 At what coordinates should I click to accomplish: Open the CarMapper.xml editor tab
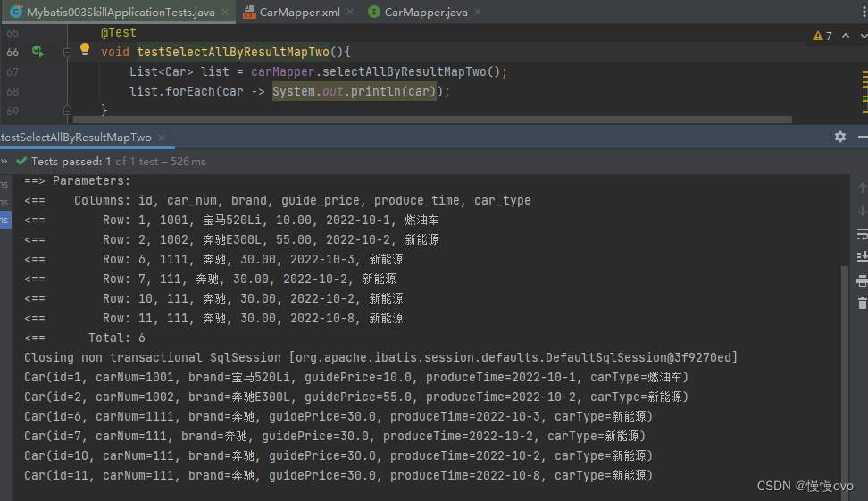[x=299, y=12]
